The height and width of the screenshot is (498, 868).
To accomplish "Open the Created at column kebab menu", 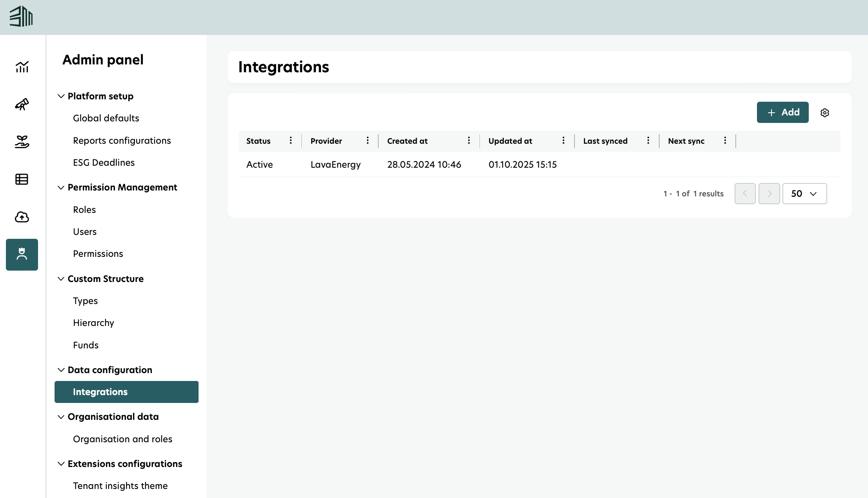I will [469, 141].
